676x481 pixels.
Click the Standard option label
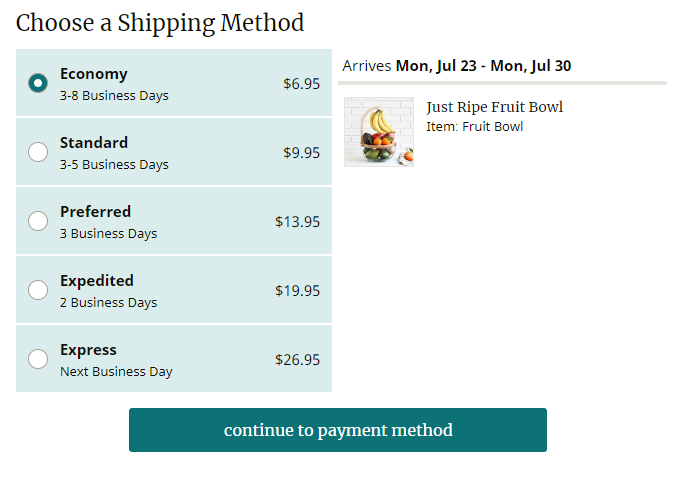coord(94,143)
